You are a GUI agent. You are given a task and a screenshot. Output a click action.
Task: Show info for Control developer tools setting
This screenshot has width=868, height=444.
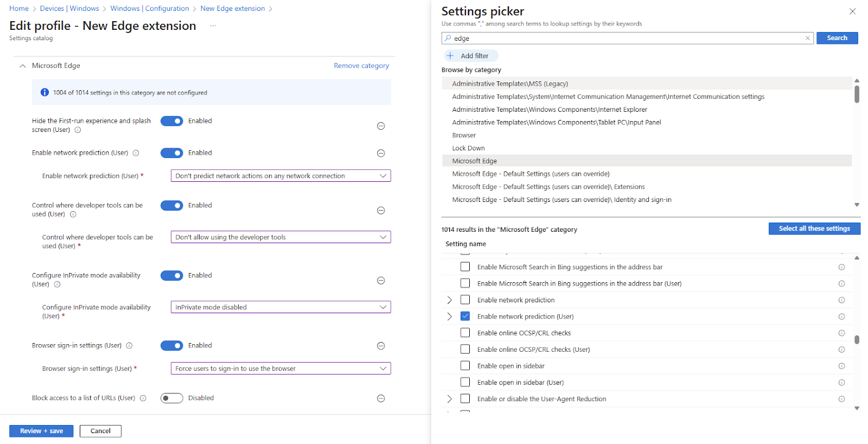[73, 214]
